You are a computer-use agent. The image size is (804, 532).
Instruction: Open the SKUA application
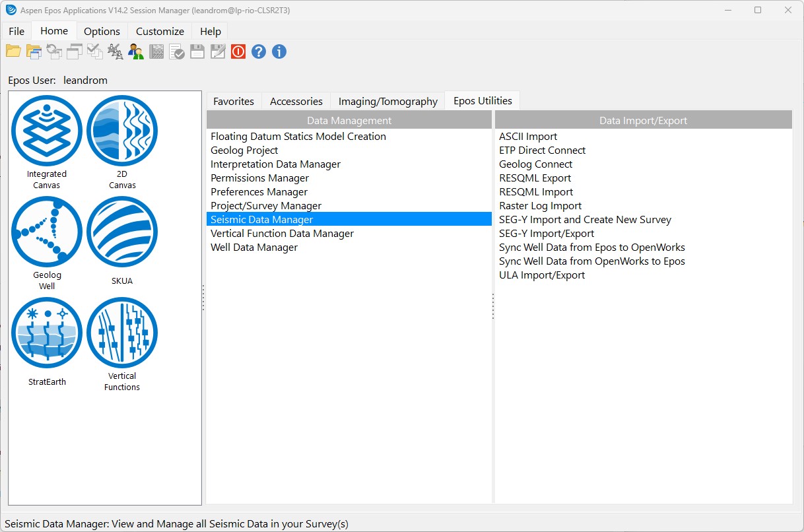[x=122, y=232]
